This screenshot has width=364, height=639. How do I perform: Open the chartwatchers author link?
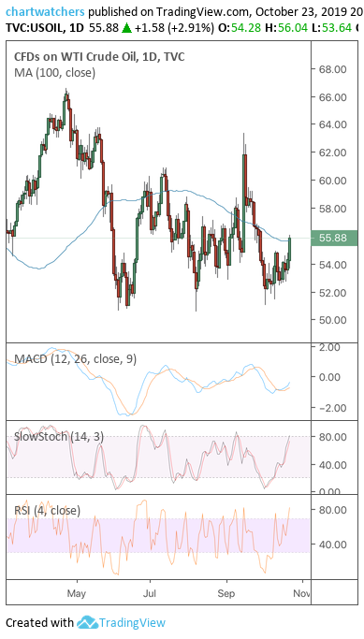[46, 11]
